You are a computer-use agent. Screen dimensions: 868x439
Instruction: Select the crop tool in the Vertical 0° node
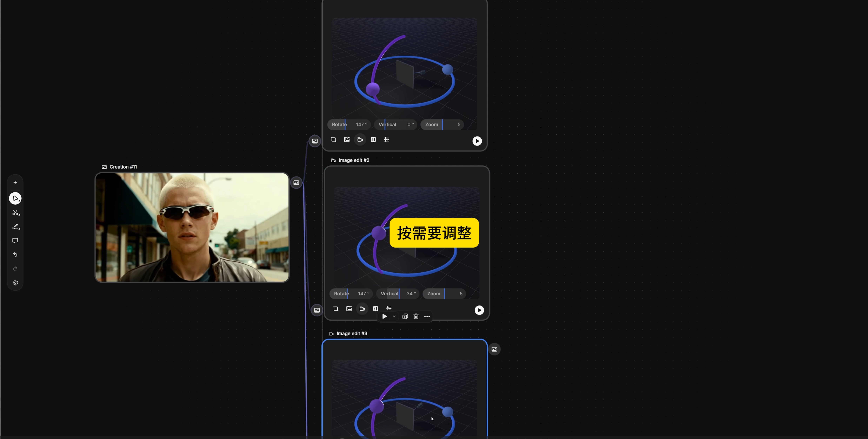coord(334,140)
